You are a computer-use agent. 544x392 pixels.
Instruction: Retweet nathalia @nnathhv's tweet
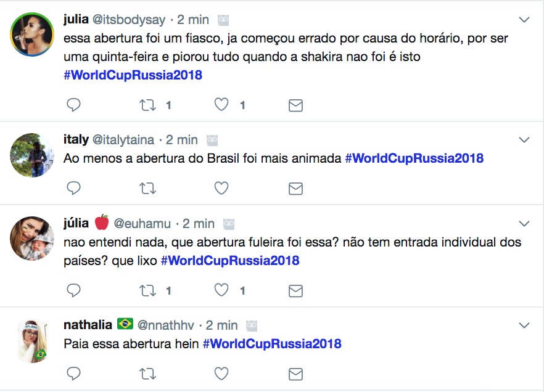148,373
